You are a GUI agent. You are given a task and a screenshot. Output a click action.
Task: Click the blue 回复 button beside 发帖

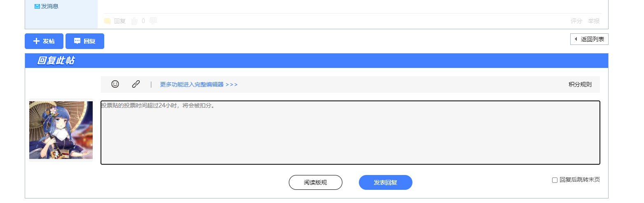(85, 41)
